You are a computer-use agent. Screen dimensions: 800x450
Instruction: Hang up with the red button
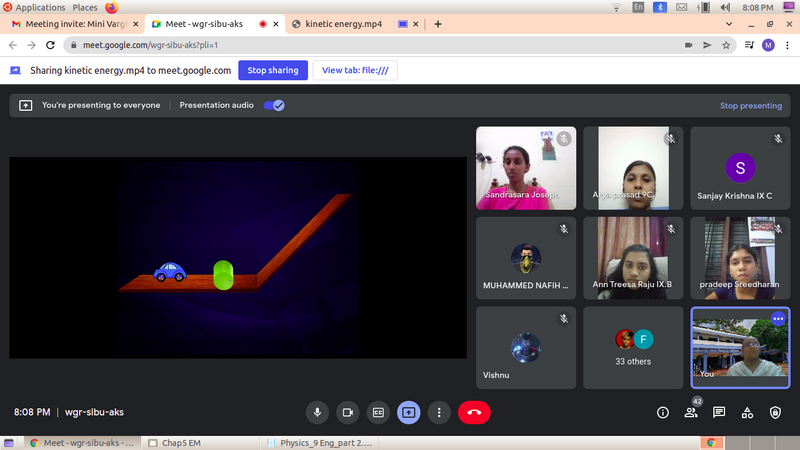click(x=474, y=412)
